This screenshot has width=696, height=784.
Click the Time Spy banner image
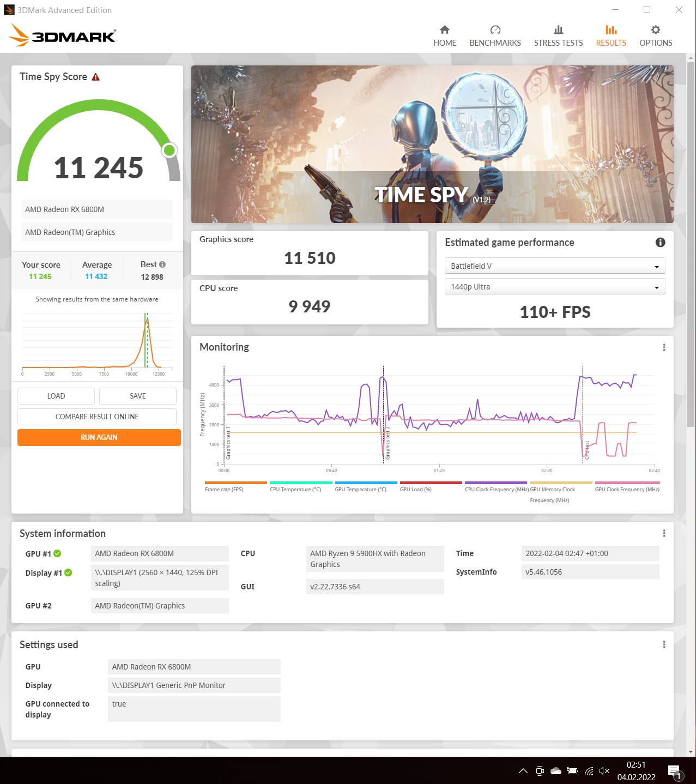pyautogui.click(x=432, y=144)
